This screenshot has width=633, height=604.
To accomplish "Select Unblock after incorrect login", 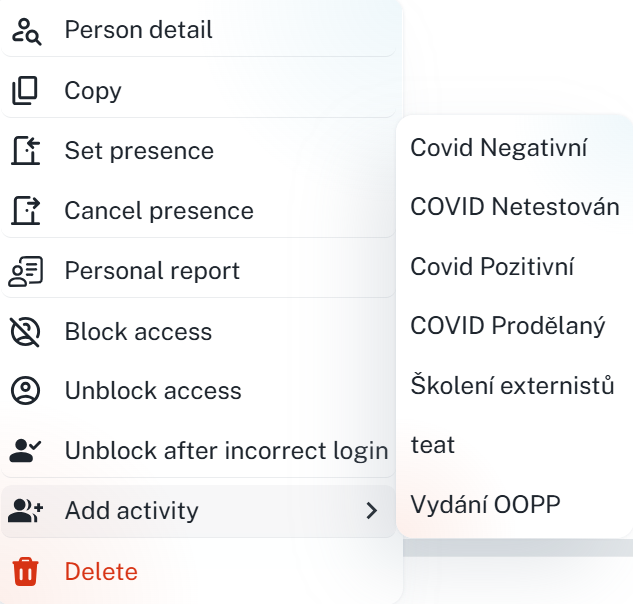I will [226, 451].
